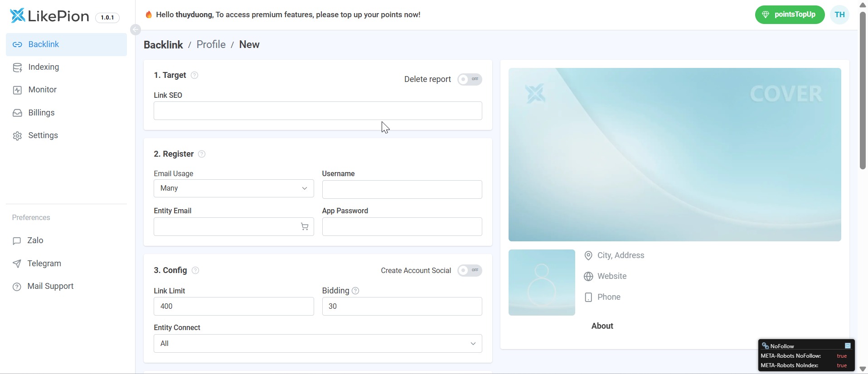The height and width of the screenshot is (374, 868).
Task: Click the Mail Support question icon
Action: pyautogui.click(x=17, y=287)
